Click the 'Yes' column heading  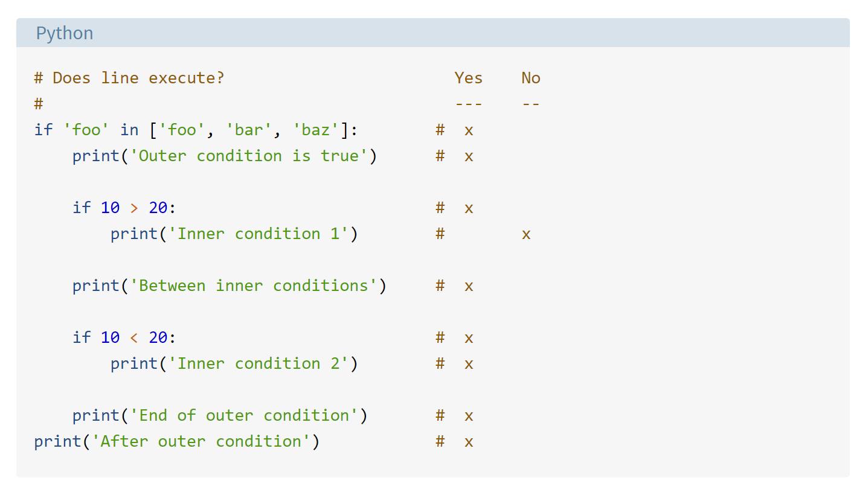(469, 78)
